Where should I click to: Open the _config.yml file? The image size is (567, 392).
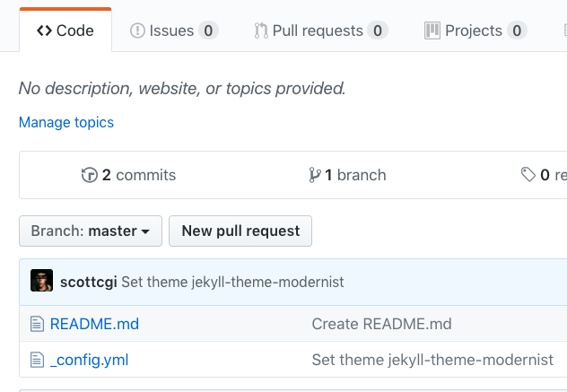pos(89,360)
